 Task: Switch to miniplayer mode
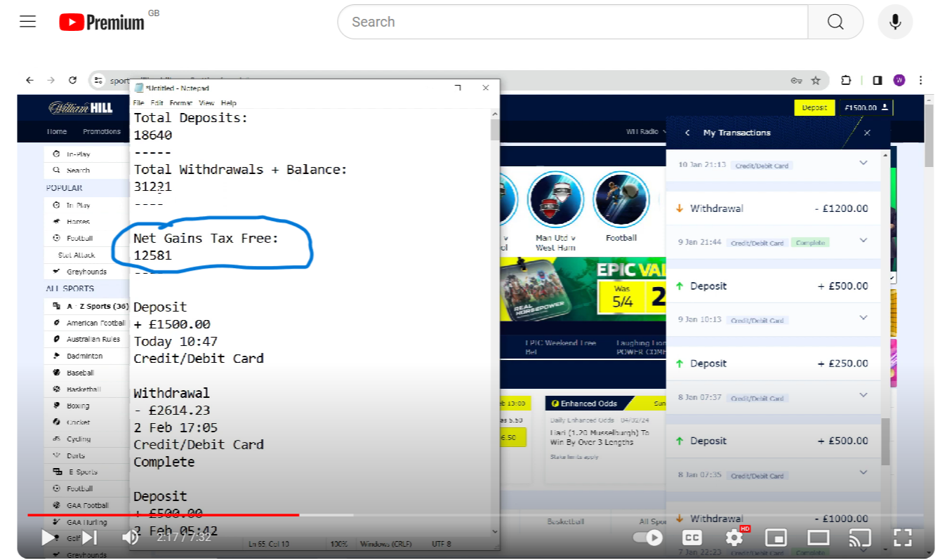pos(776,538)
